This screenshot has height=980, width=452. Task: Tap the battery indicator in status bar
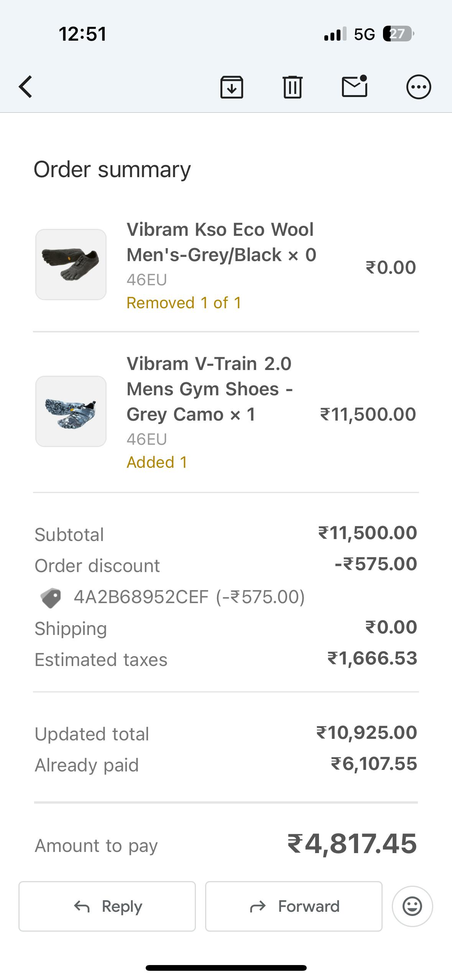click(x=398, y=34)
